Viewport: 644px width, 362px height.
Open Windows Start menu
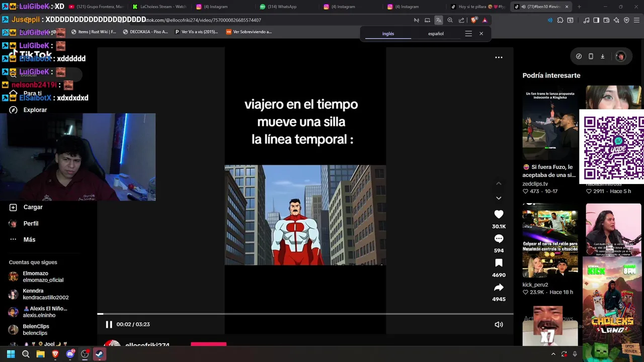[11, 354]
